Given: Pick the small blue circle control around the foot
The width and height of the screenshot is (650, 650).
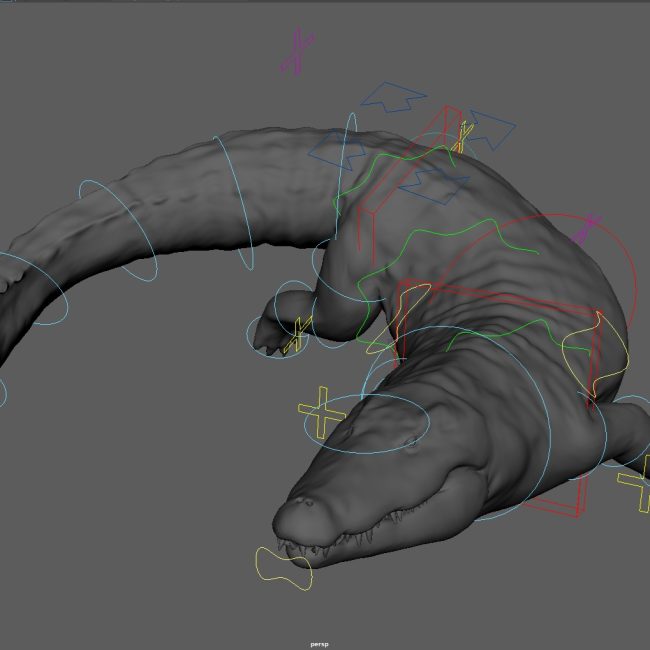Looking at the screenshot, I should (x=277, y=337).
